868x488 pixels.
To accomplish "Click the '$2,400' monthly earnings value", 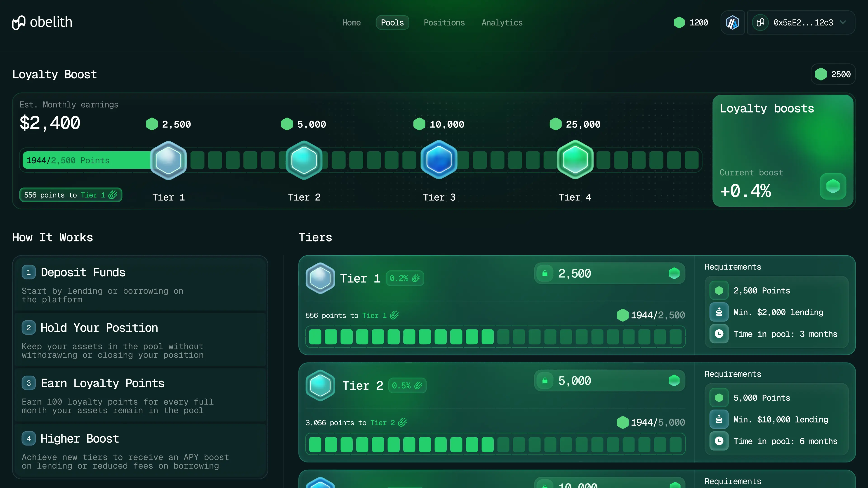I will click(50, 123).
